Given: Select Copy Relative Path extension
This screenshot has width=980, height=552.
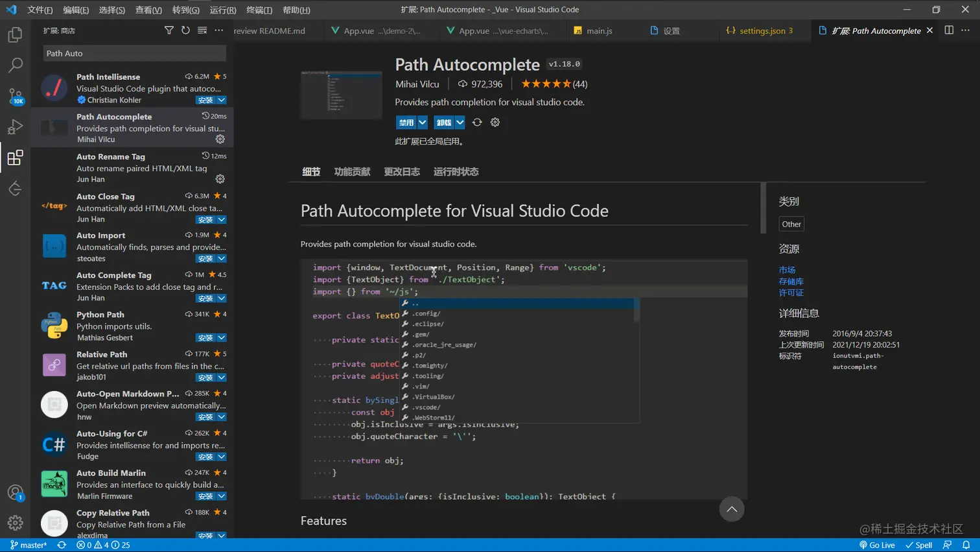Looking at the screenshot, I should [132, 523].
